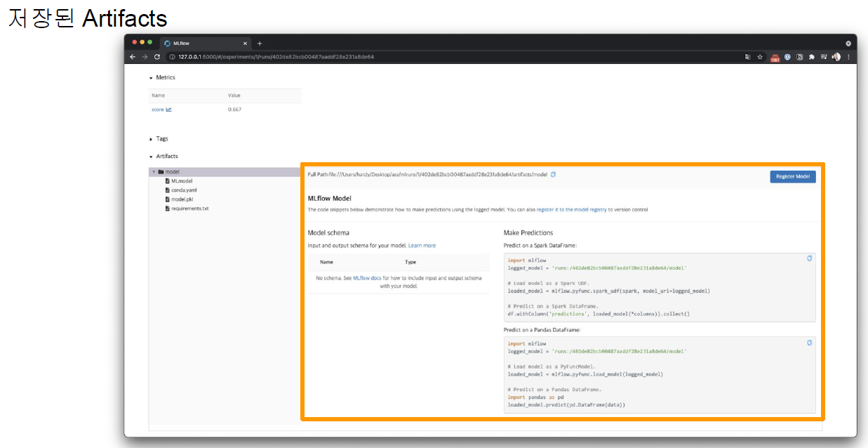The height and width of the screenshot is (448, 868).
Task: Open a new browser tab with plus
Action: point(259,43)
